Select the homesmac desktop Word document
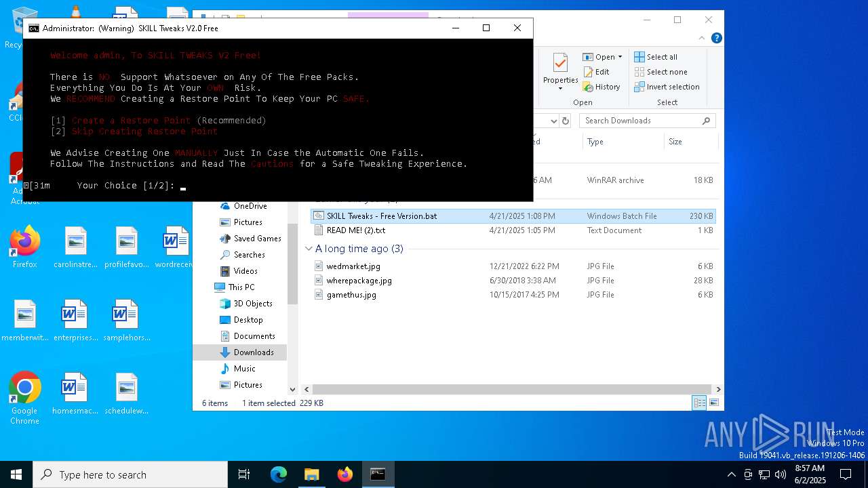Screen dimensions: 868x488 pyautogui.click(x=75, y=393)
